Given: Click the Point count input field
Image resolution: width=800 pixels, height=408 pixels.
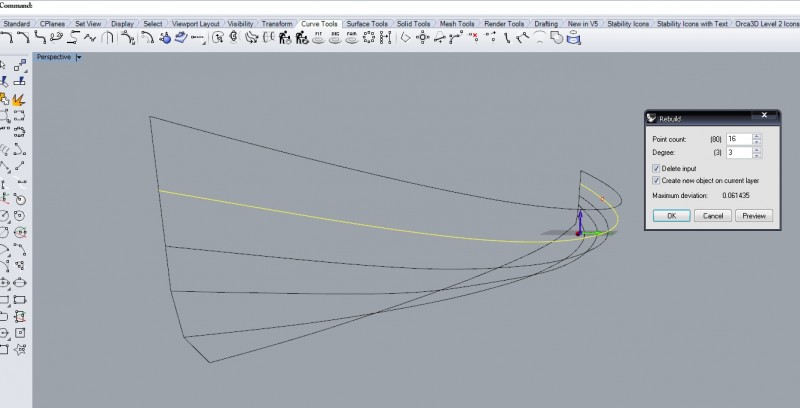Looking at the screenshot, I should [738, 138].
